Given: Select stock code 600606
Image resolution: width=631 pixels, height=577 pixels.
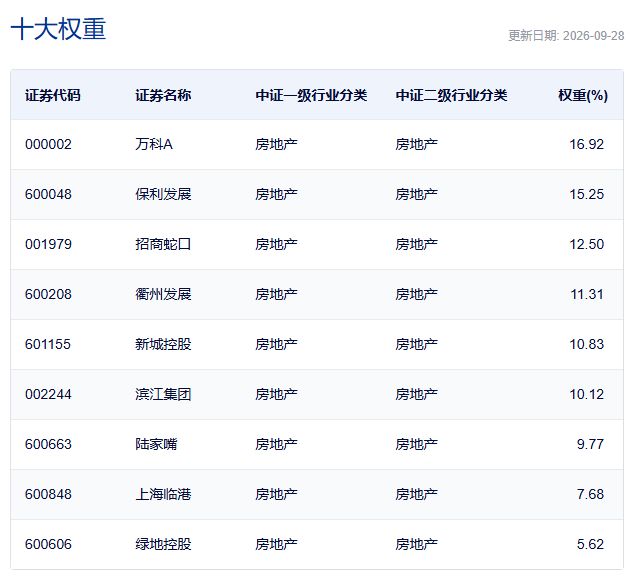Looking at the screenshot, I should (x=48, y=544).
